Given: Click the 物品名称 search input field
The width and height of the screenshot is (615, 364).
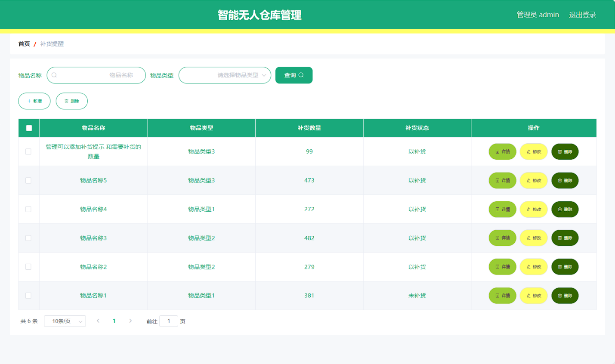Looking at the screenshot, I should [x=96, y=75].
